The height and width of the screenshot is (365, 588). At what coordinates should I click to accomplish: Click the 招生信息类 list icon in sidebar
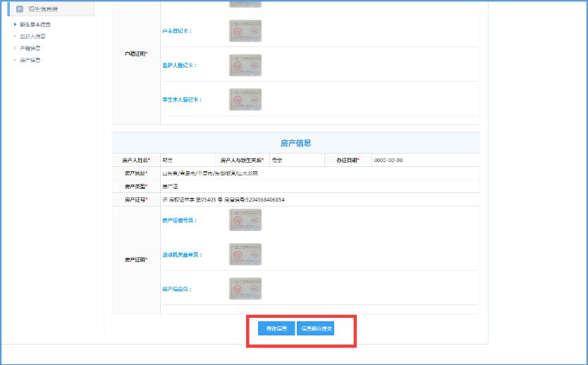pos(19,9)
